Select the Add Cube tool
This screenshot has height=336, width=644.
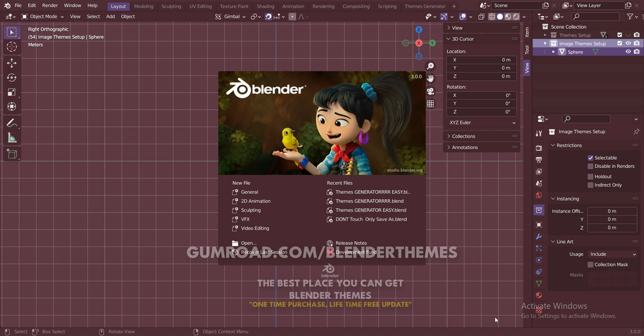point(12,154)
